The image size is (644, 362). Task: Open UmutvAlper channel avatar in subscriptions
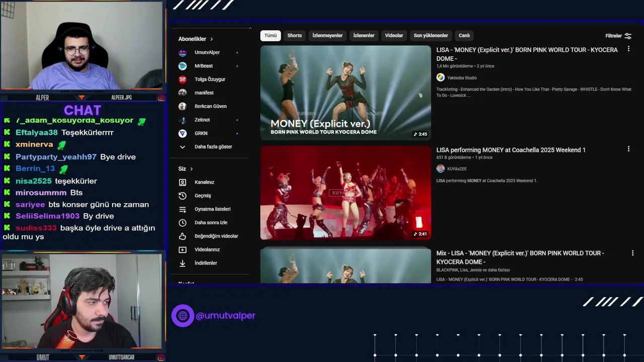(183, 52)
